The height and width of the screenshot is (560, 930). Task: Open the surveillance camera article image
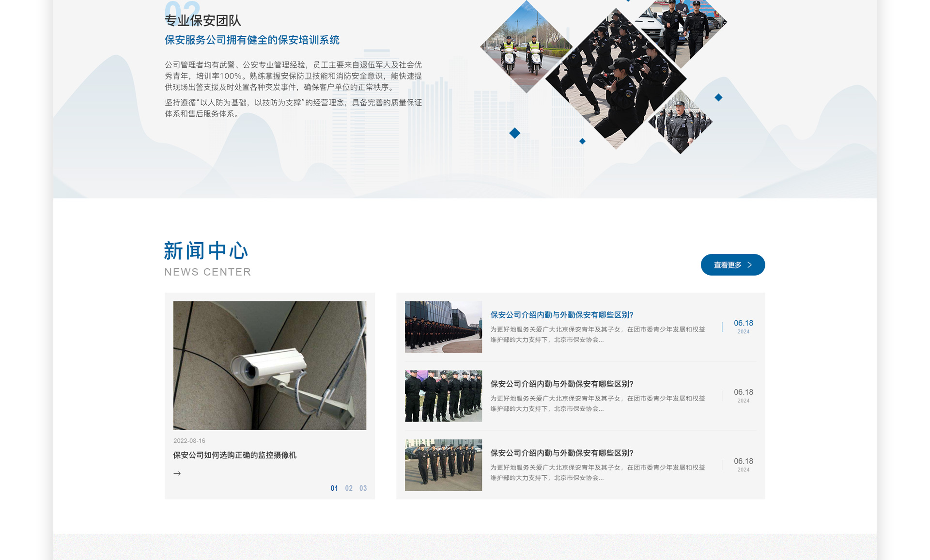(270, 365)
